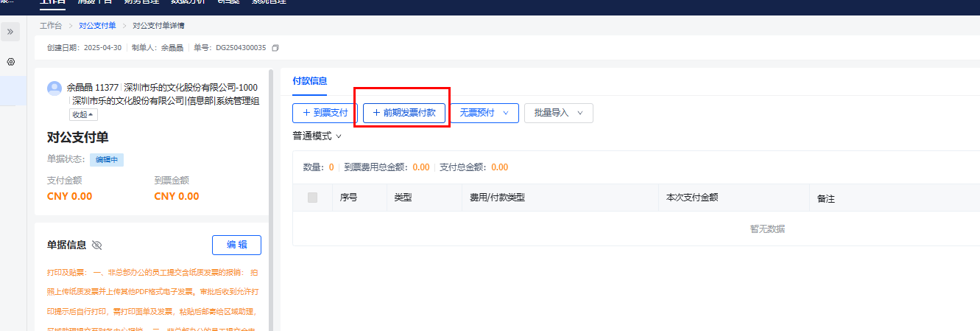Click the 到票支付 add button

click(x=325, y=113)
